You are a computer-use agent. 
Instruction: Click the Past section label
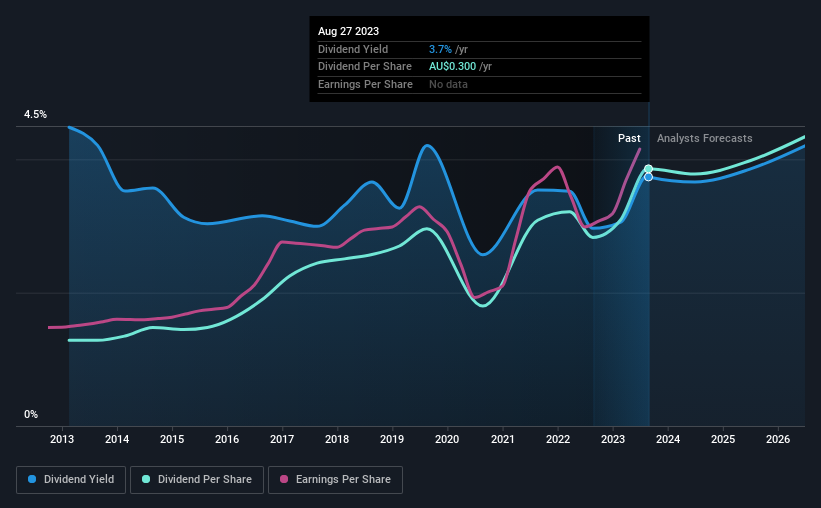(629, 138)
